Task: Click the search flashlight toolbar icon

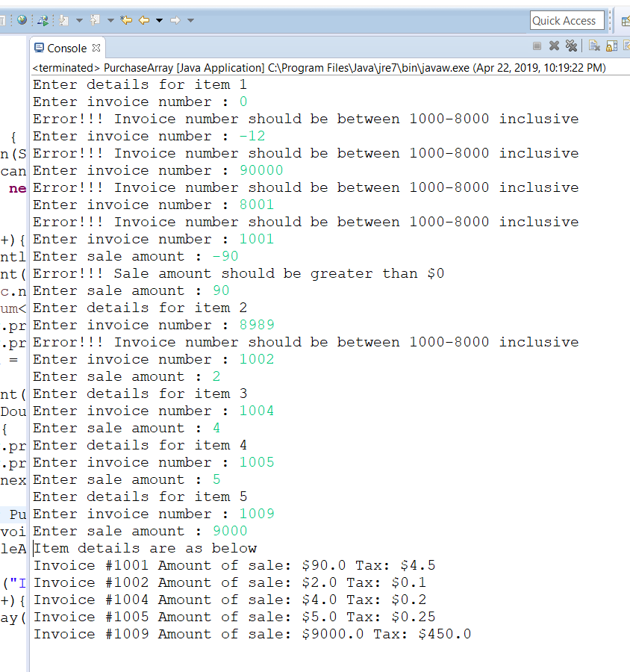Action: click(x=44, y=19)
